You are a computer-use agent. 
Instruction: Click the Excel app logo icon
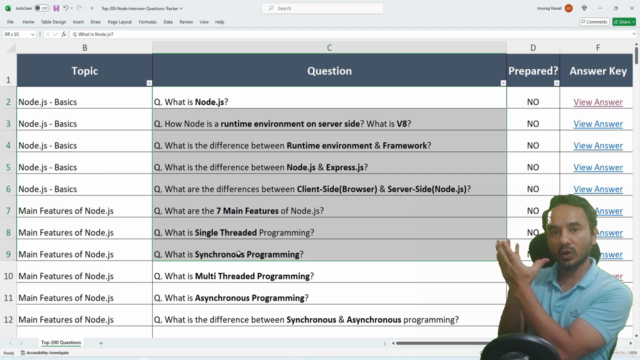click(x=8, y=8)
